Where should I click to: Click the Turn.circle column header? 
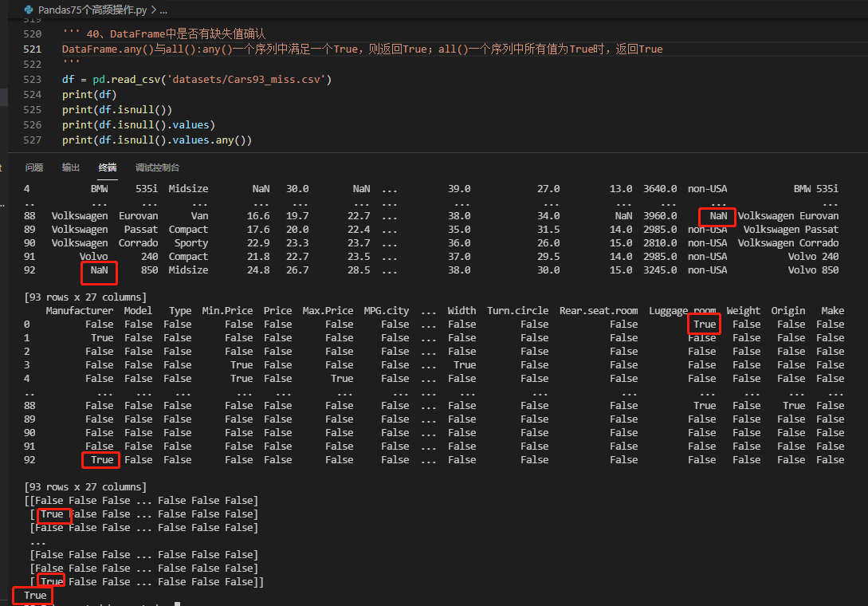pyautogui.click(x=517, y=311)
